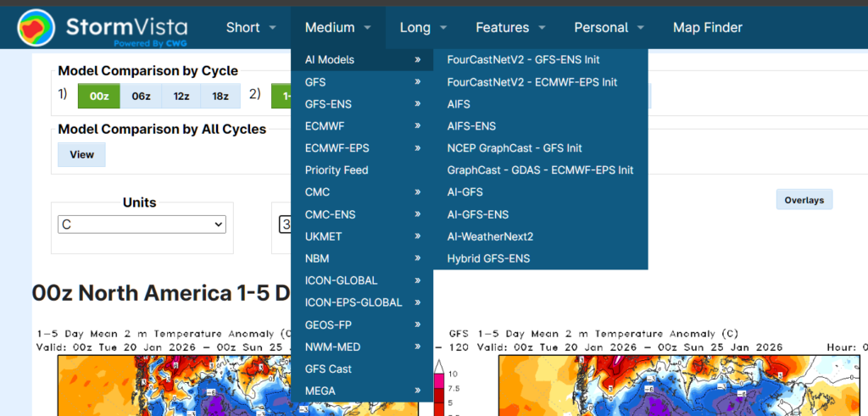Open Map Finder link
868x416 pixels.
[x=707, y=28]
